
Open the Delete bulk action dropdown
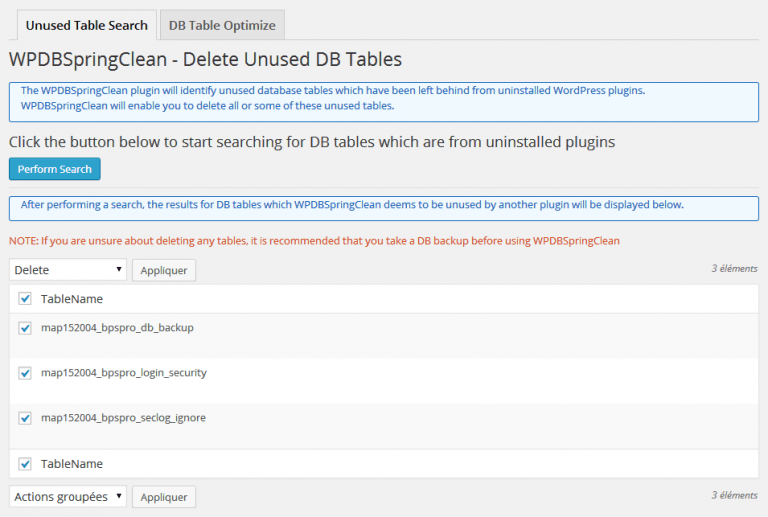(x=68, y=270)
